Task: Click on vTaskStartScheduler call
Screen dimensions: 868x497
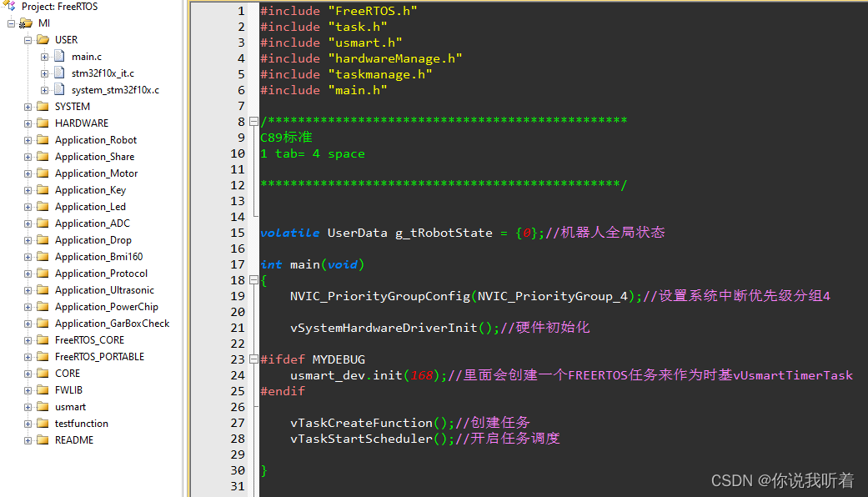Action: [x=361, y=439]
